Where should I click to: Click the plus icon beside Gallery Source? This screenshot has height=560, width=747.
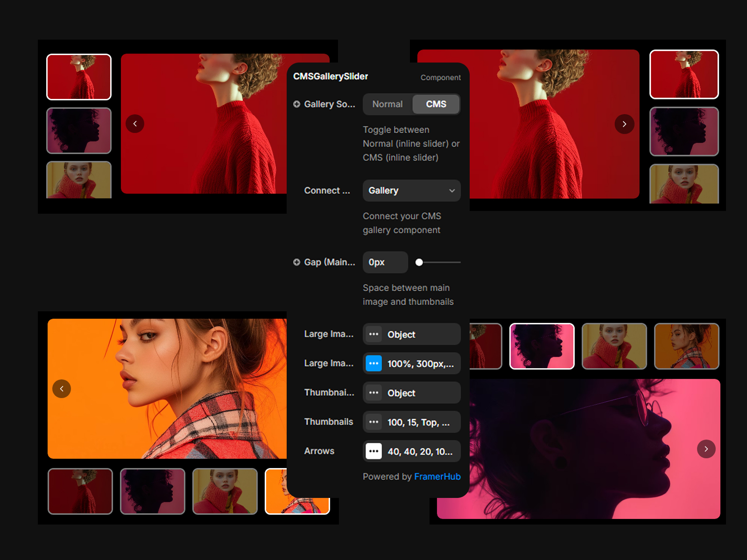coord(296,104)
